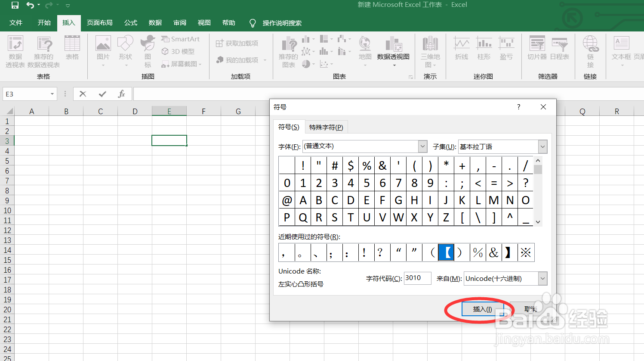Open the Maps chart option

[x=365, y=51]
